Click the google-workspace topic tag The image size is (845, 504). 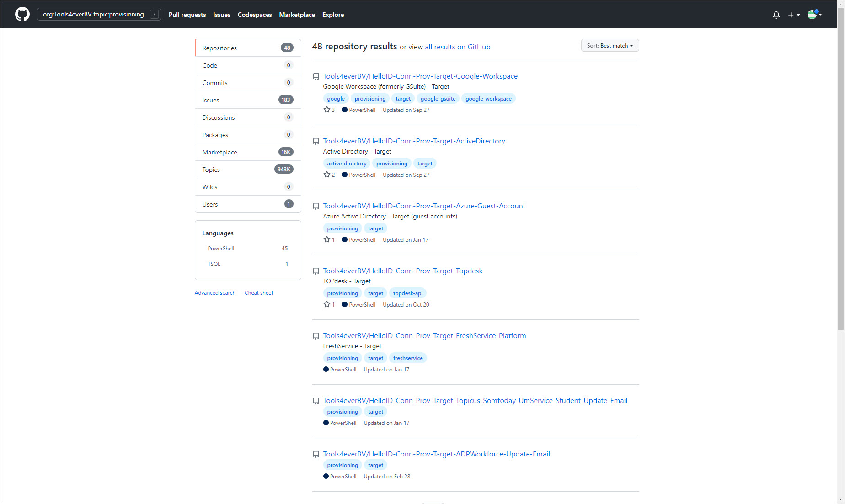click(488, 99)
